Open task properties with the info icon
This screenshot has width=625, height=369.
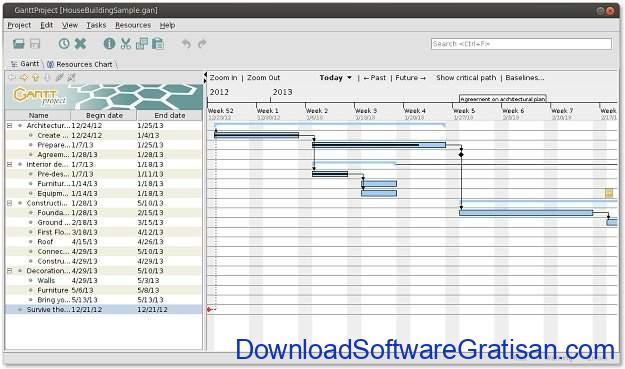(x=109, y=43)
